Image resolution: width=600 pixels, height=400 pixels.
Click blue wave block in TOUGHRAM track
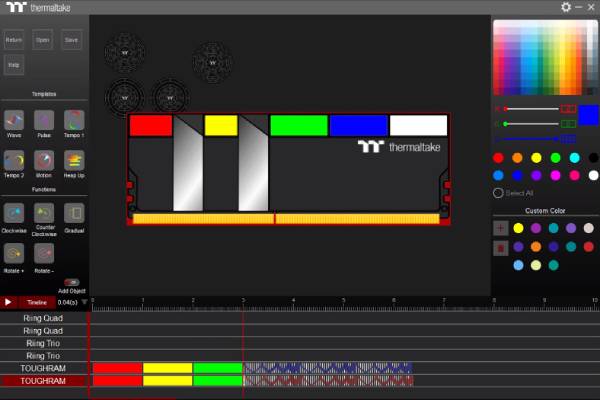click(x=328, y=368)
